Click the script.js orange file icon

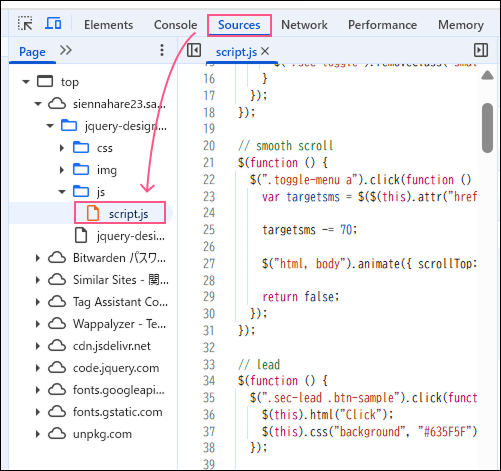click(x=93, y=213)
